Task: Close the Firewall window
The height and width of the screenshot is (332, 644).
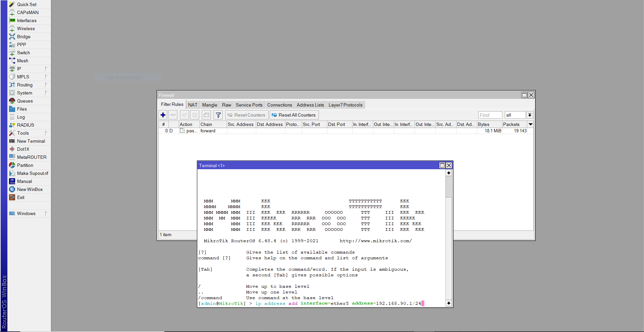Action: 531,95
